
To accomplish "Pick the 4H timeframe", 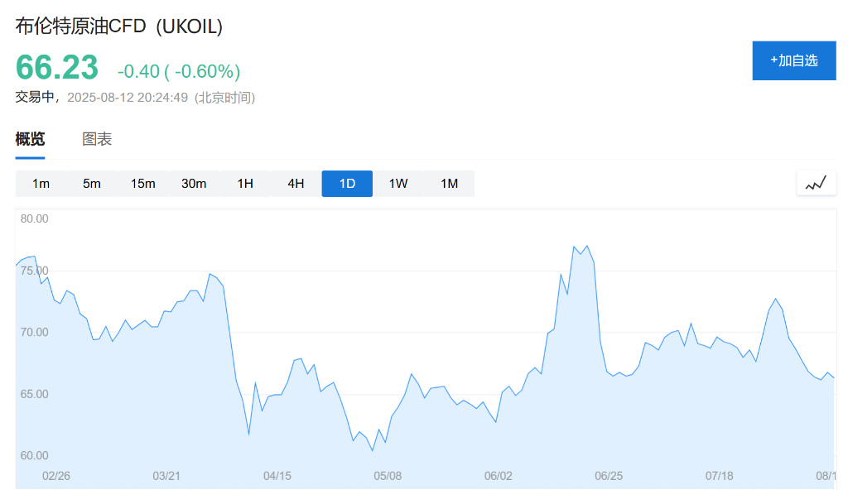I will point(296,184).
